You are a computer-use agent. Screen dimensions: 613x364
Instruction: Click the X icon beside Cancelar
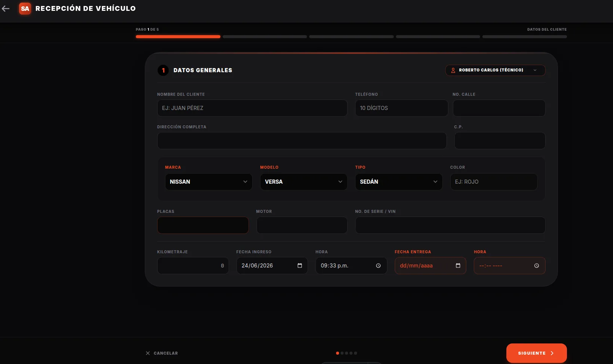tap(148, 353)
